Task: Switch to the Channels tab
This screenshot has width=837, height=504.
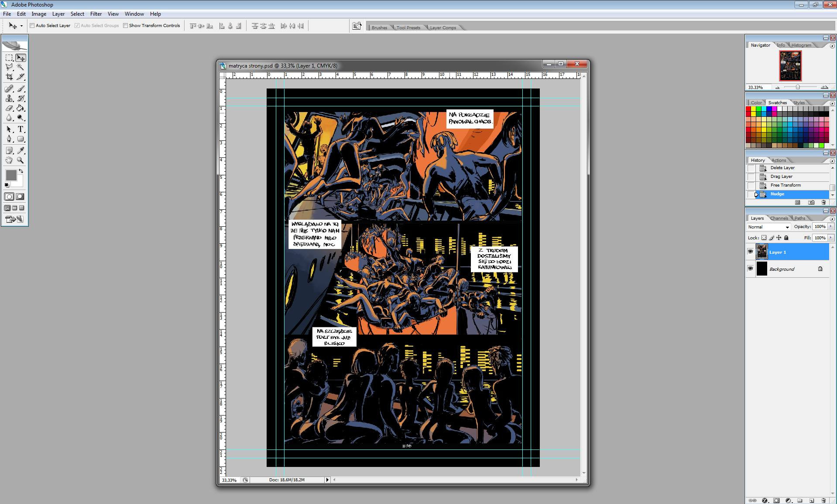Action: 779,218
